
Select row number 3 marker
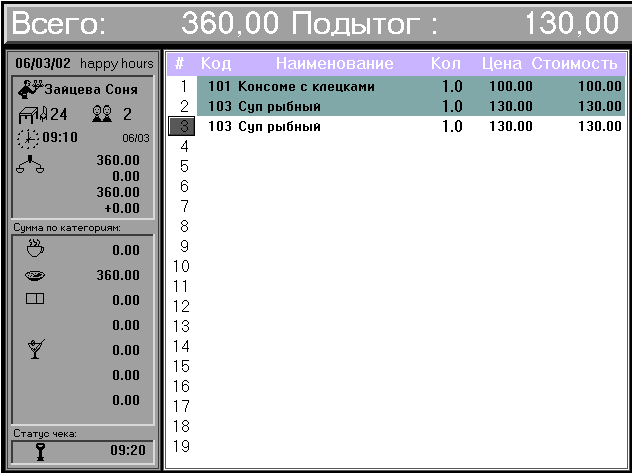[181, 126]
